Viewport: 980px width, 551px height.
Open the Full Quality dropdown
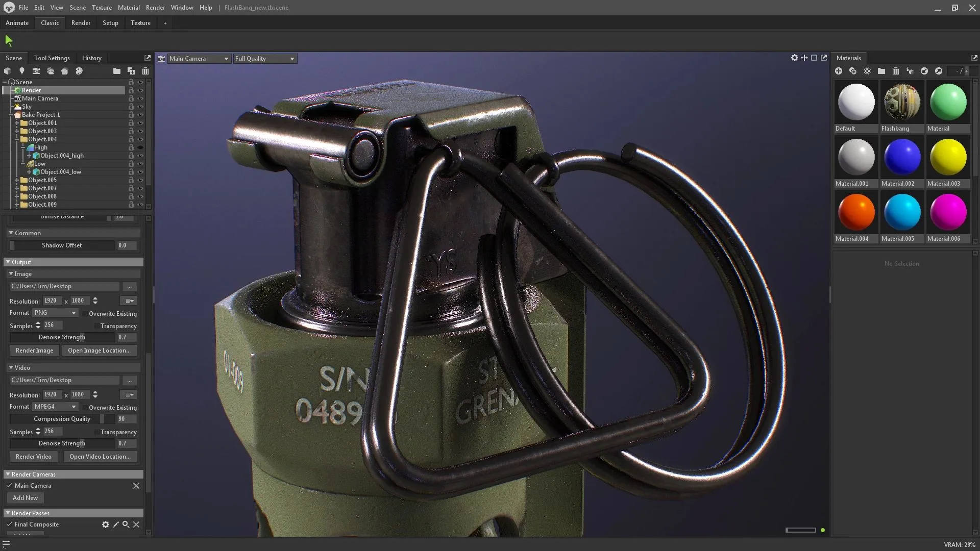point(264,58)
